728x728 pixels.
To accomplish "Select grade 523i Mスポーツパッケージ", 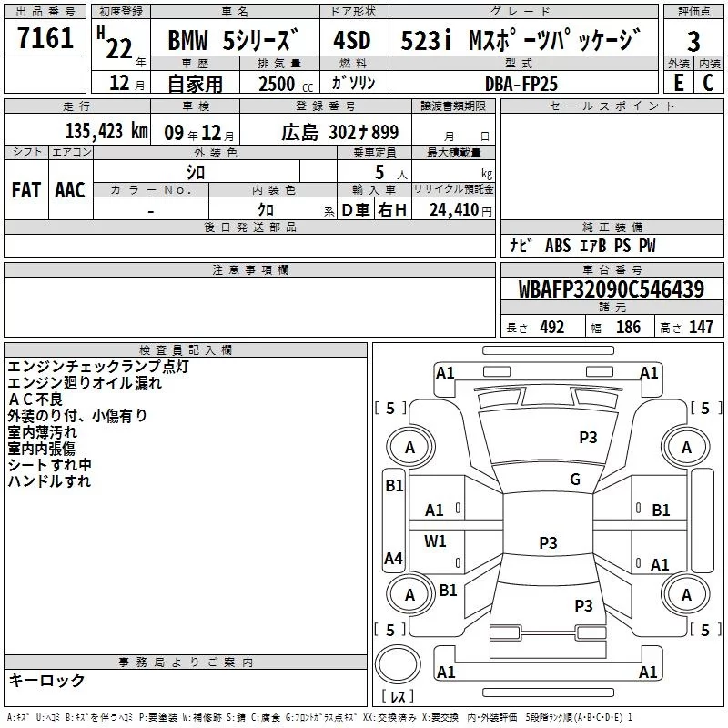I will coord(521,40).
